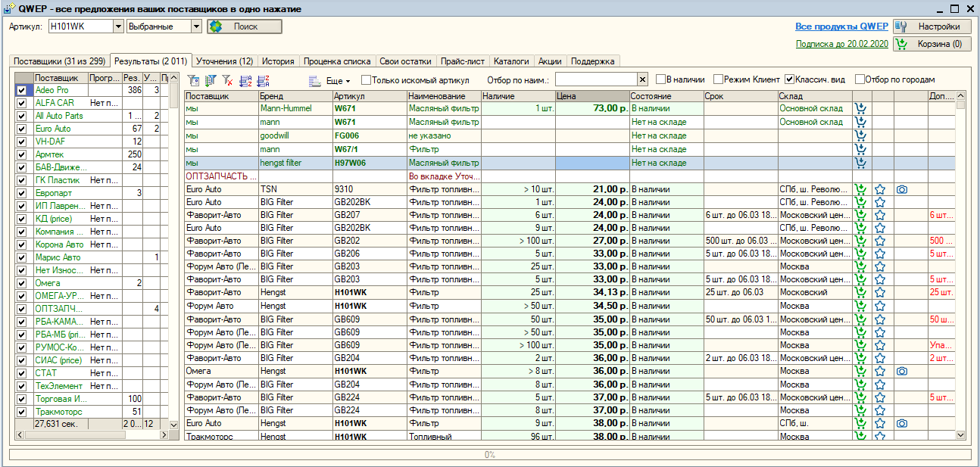
Task: Add goodwill FG006 row to cart
Action: coord(860,135)
